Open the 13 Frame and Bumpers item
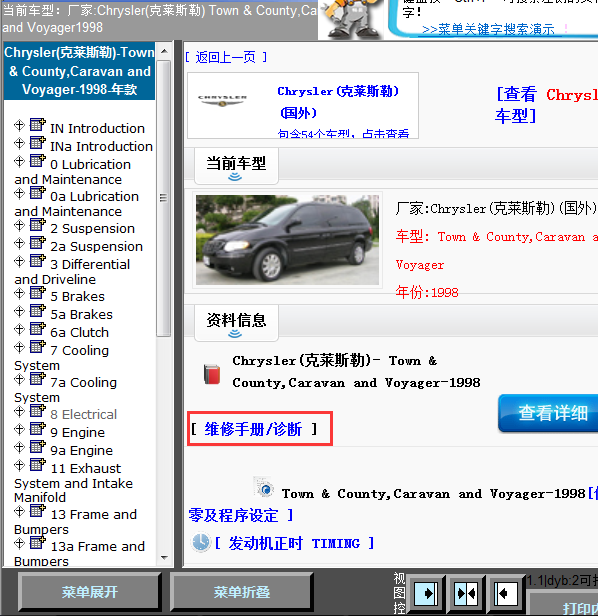 click(x=75, y=522)
